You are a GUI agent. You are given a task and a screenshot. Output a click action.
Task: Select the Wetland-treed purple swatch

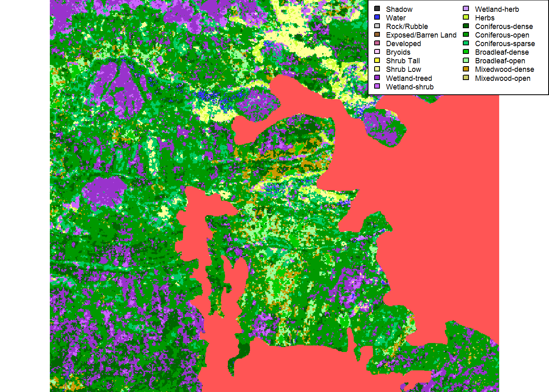pyautogui.click(x=377, y=78)
